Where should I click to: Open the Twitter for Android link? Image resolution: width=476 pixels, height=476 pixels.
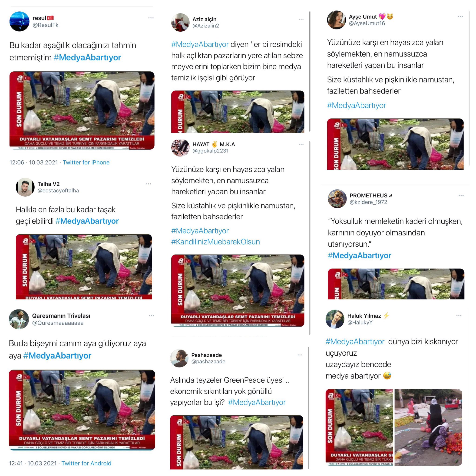click(x=86, y=463)
